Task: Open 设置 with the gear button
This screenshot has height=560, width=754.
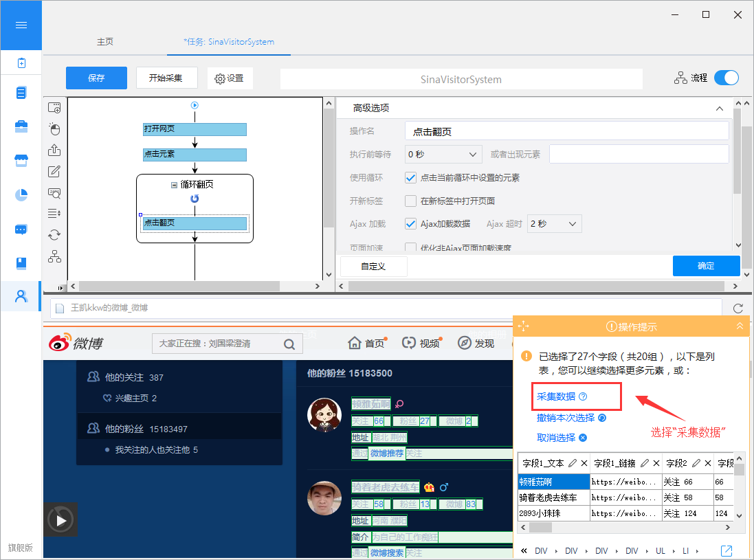Action: click(230, 78)
